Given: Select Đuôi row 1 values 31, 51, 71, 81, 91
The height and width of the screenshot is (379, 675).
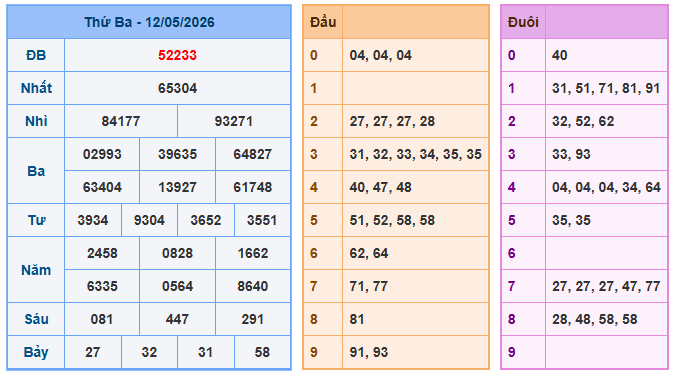Looking at the screenshot, I should tap(606, 88).
